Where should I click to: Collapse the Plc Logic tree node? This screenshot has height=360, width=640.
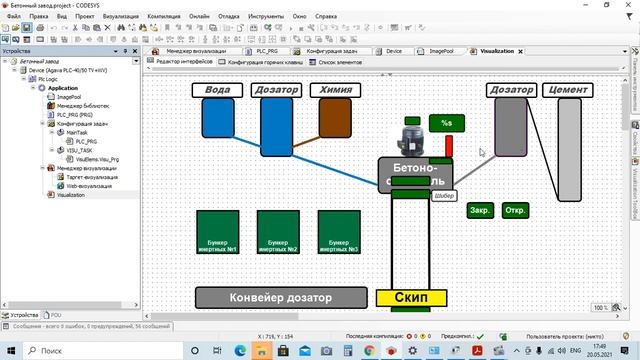(x=24, y=79)
